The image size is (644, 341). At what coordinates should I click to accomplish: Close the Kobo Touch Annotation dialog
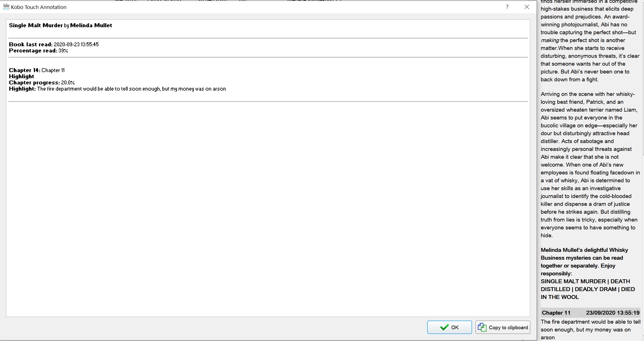click(527, 7)
